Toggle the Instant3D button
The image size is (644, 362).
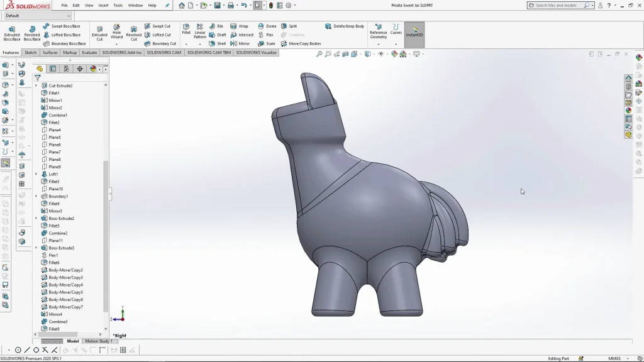pos(414,33)
